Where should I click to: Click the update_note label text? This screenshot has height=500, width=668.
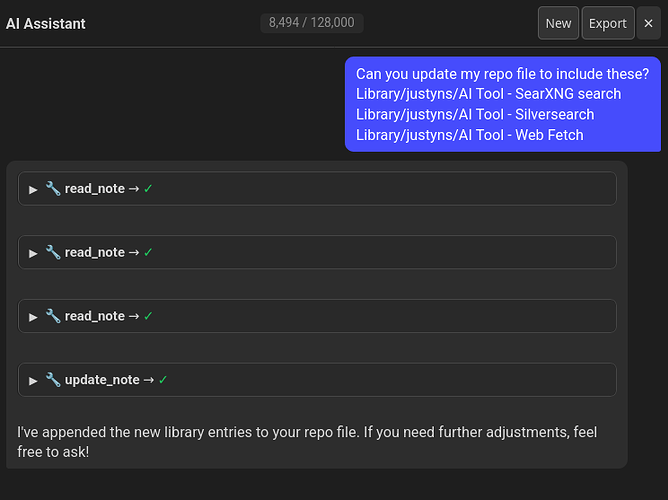tap(102, 380)
